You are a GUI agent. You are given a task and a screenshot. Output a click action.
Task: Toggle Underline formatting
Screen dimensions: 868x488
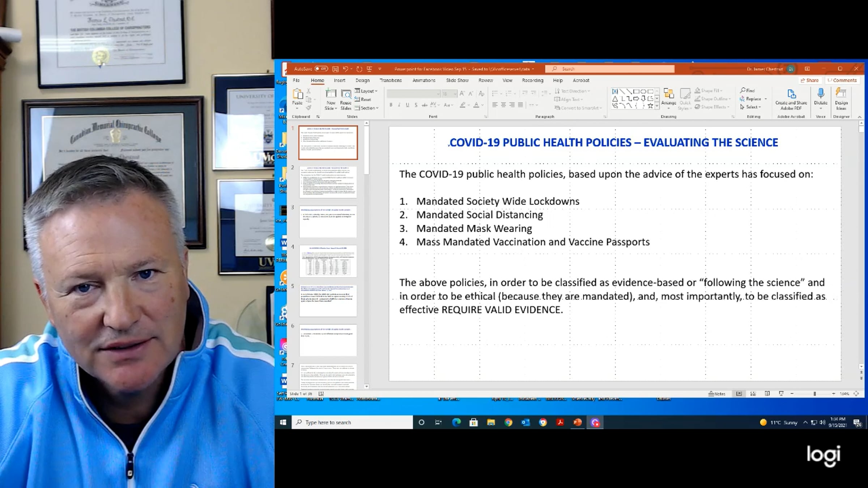[x=408, y=105]
